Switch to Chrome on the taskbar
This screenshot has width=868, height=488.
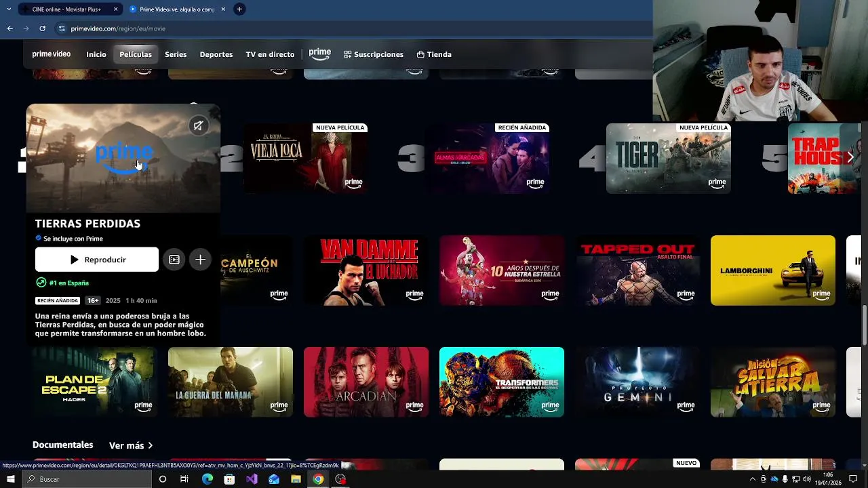(318, 479)
